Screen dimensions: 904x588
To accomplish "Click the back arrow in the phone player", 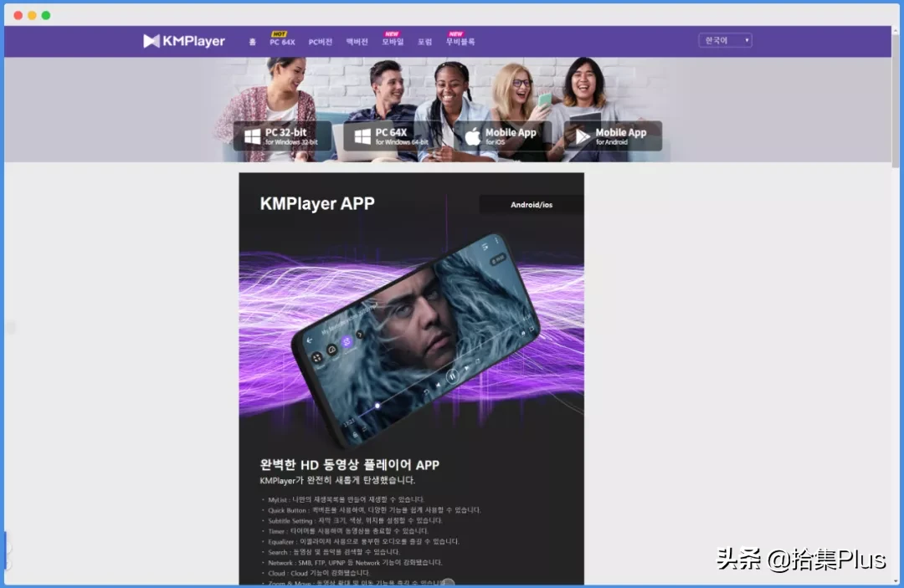I will [309, 340].
